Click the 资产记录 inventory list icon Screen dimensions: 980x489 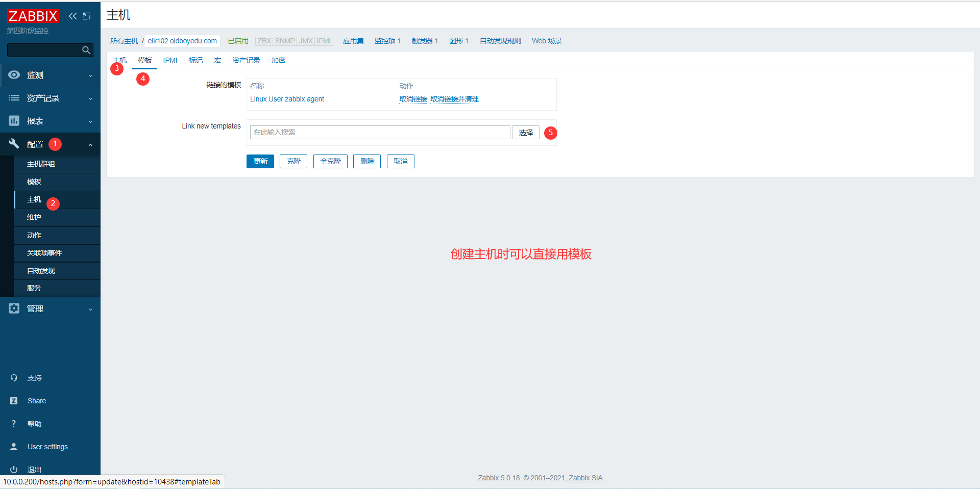(14, 98)
